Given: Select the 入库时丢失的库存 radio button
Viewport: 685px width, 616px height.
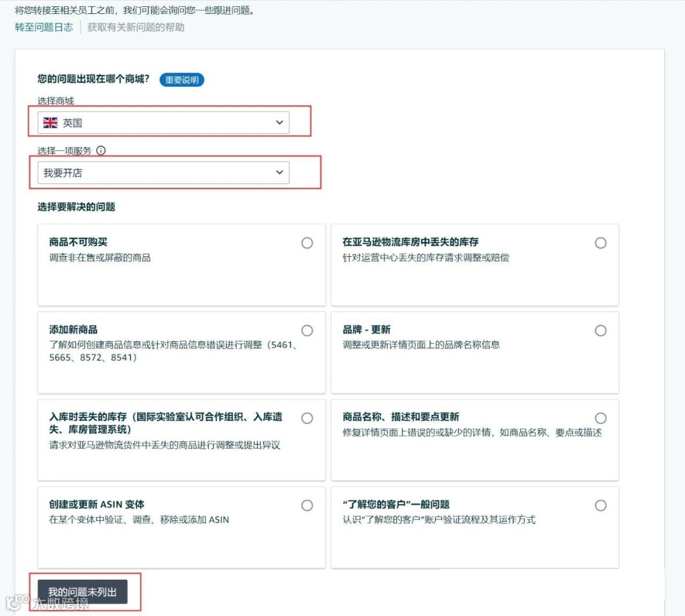Looking at the screenshot, I should click(307, 418).
